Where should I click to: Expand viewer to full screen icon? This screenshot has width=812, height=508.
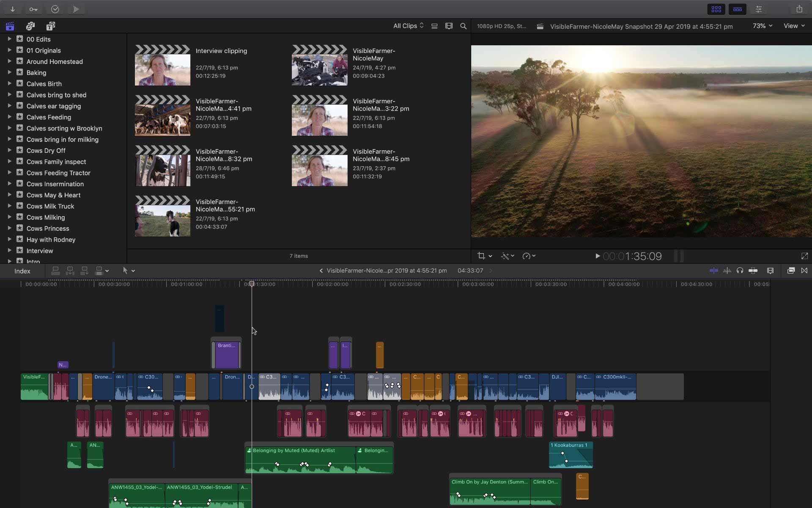click(x=804, y=256)
